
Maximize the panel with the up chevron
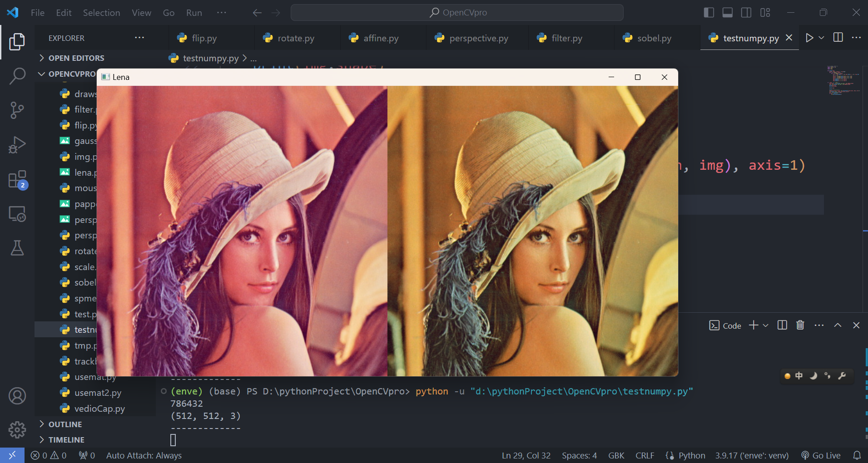click(838, 325)
